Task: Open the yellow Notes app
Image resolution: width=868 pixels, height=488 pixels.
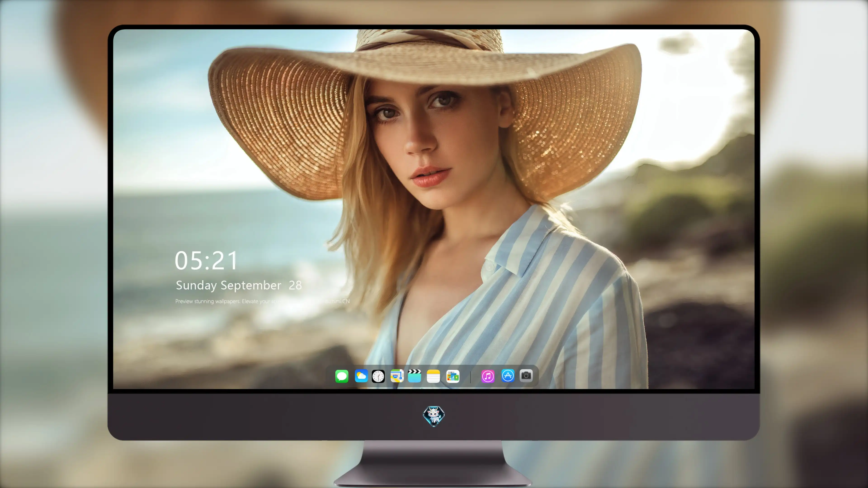Action: [x=433, y=376]
